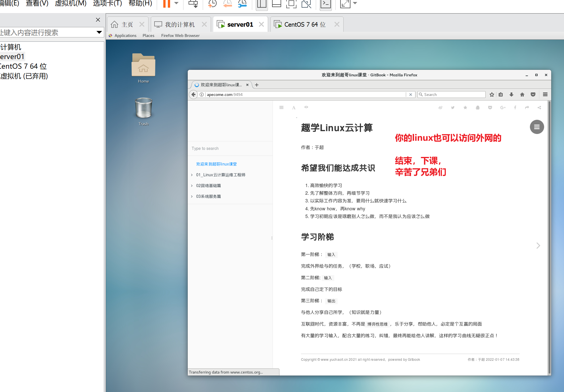
Task: Click the VMware pause button
Action: pyautogui.click(x=166, y=4)
